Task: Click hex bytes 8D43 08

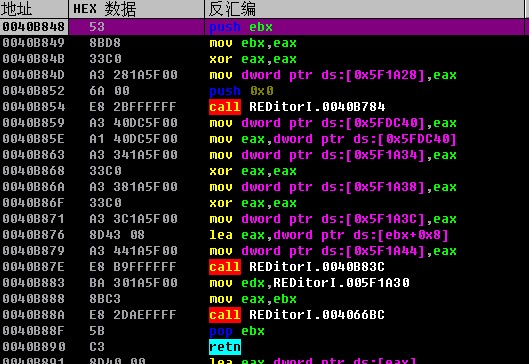Action: pos(117,234)
